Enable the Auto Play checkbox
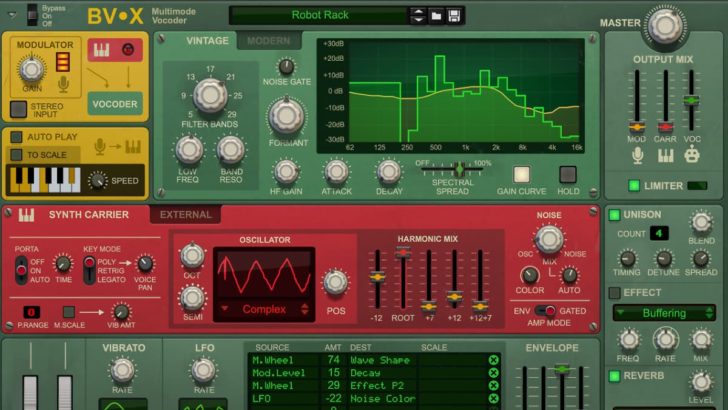 point(16,137)
